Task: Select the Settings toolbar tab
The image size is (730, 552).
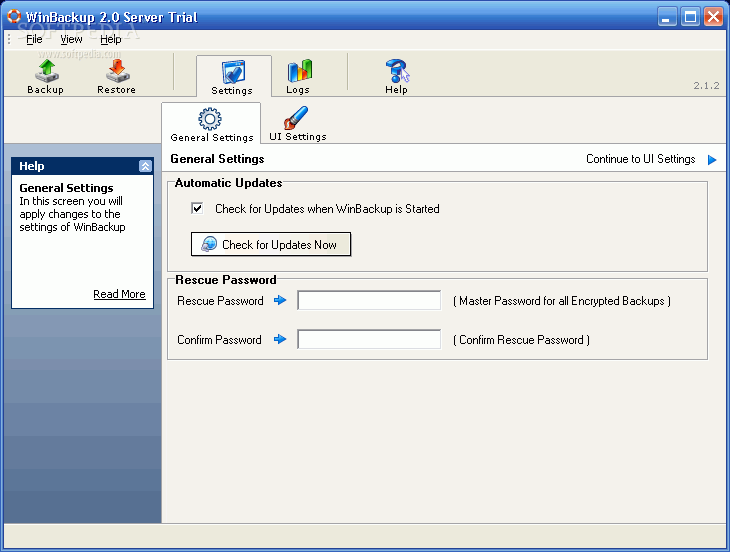Action: (233, 77)
